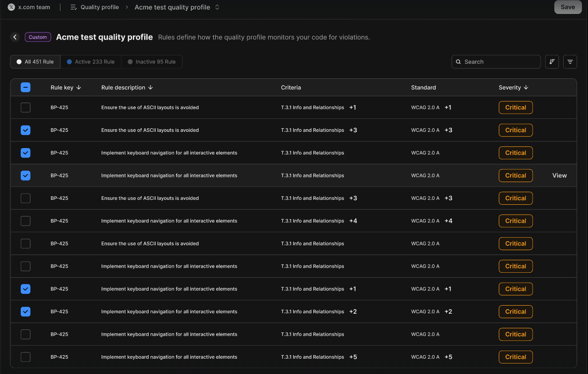Expand +2 extra criteria in Criteria column
Screen dimensions: 588x374
pos(353,311)
